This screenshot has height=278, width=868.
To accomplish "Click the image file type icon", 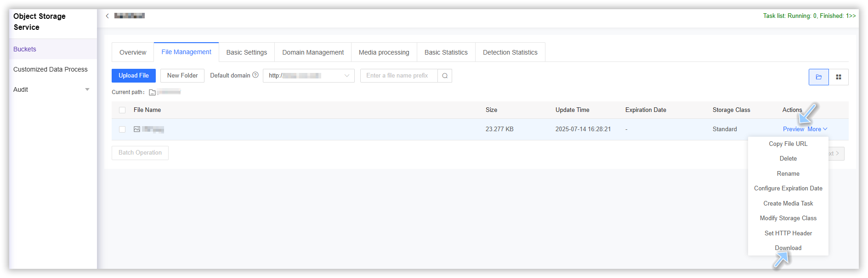I will click(x=137, y=129).
